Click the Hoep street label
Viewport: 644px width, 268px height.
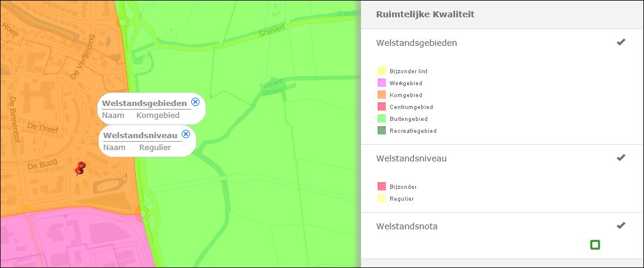click(x=10, y=30)
